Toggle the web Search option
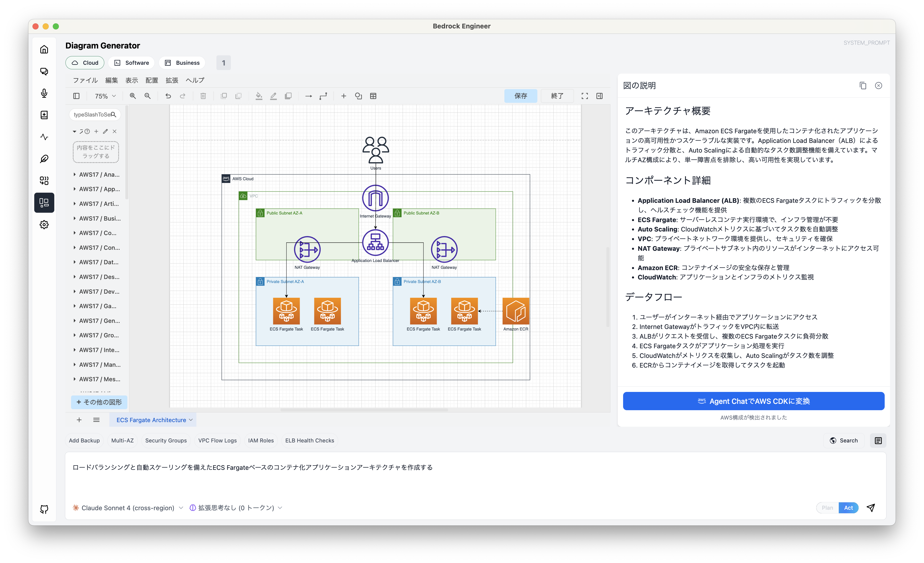 844,440
